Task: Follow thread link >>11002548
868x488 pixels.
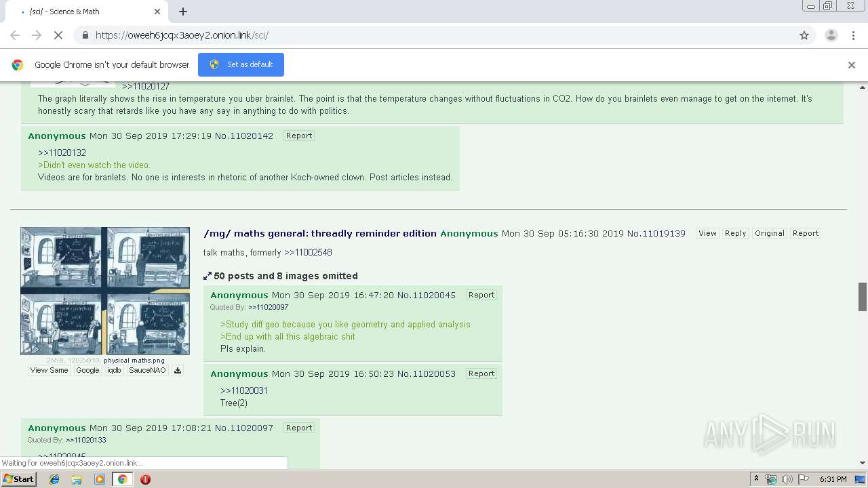Action: point(308,252)
